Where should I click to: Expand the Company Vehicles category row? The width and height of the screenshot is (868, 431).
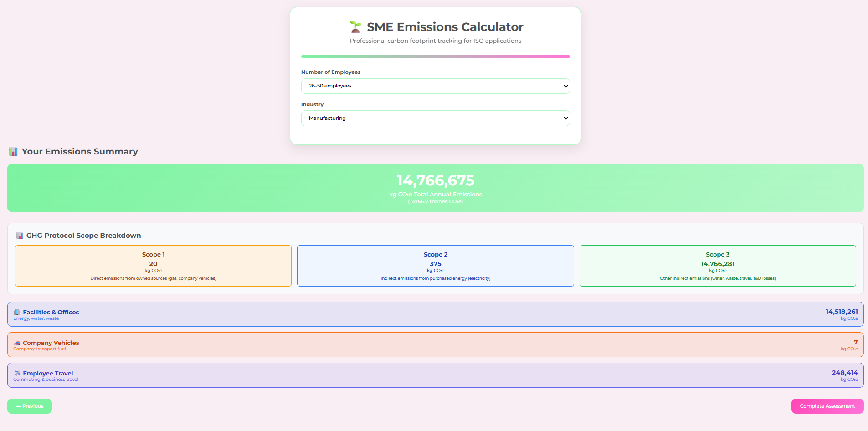[435, 345]
